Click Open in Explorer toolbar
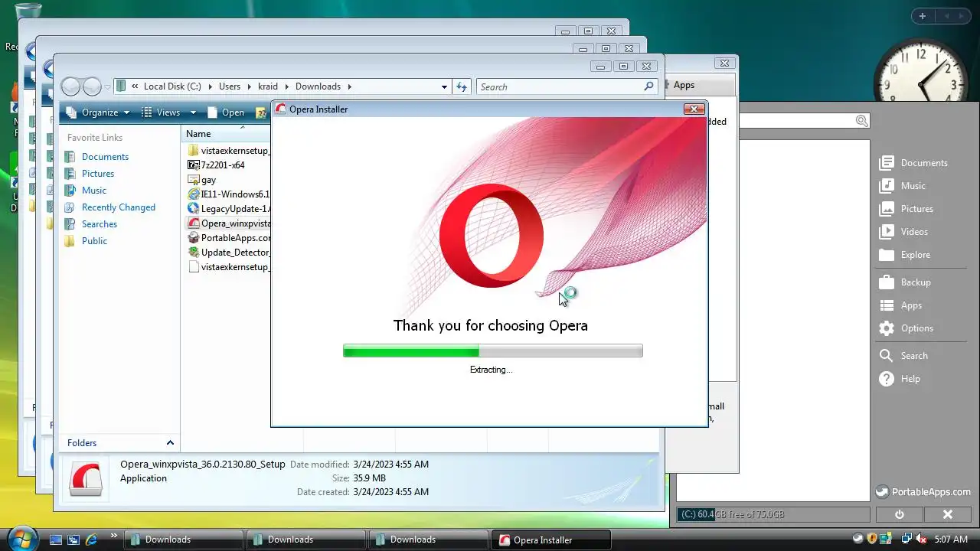The height and width of the screenshot is (551, 980). click(227, 112)
